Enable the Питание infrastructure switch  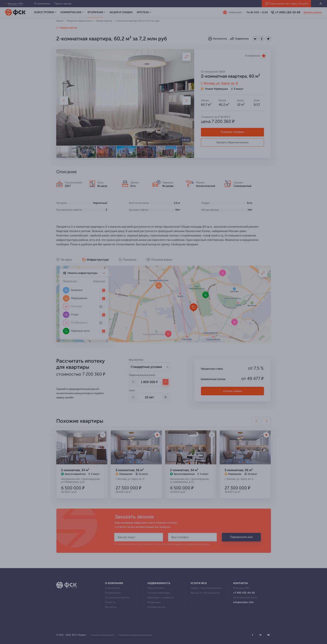click(102, 306)
